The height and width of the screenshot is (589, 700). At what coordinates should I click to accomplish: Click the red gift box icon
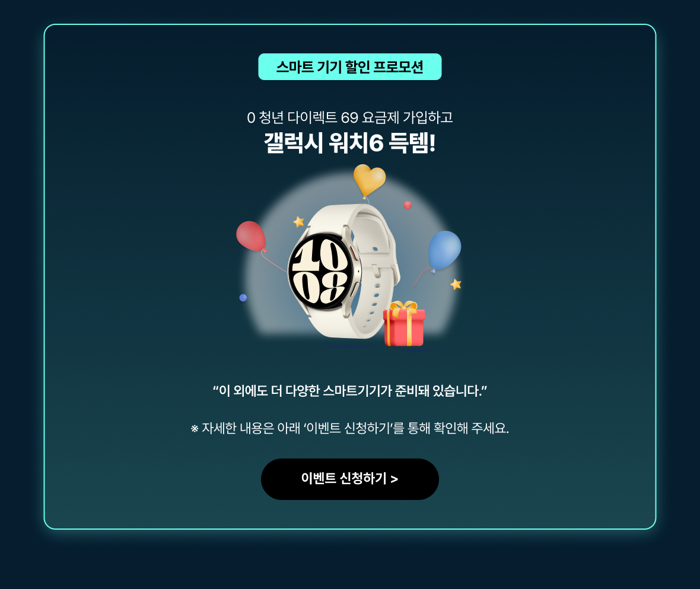coord(404,323)
